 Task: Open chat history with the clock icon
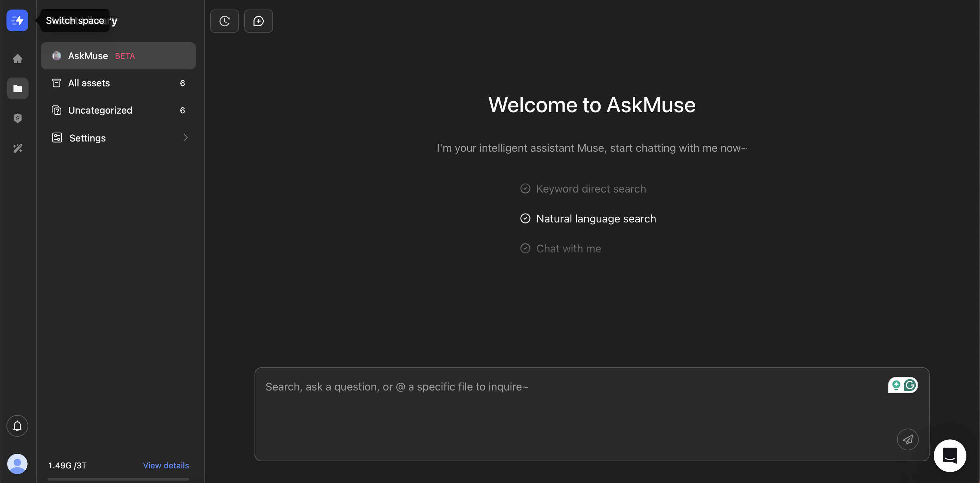point(225,21)
